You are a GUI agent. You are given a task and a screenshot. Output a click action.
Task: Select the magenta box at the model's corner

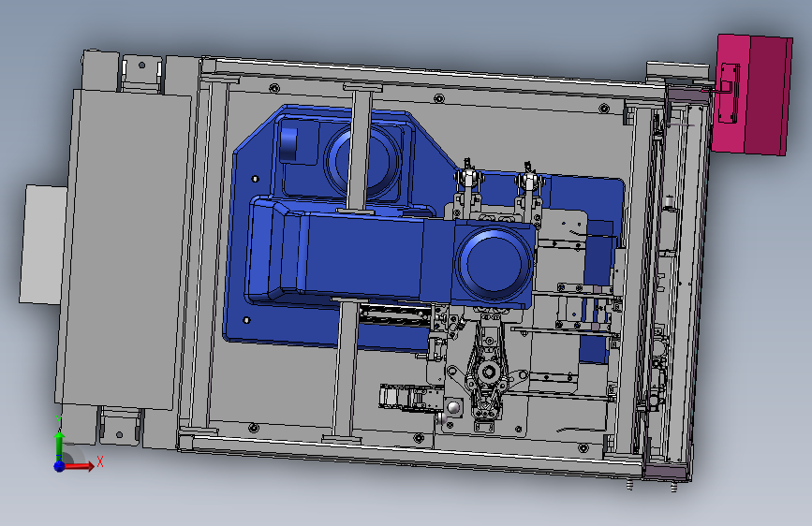point(751,95)
